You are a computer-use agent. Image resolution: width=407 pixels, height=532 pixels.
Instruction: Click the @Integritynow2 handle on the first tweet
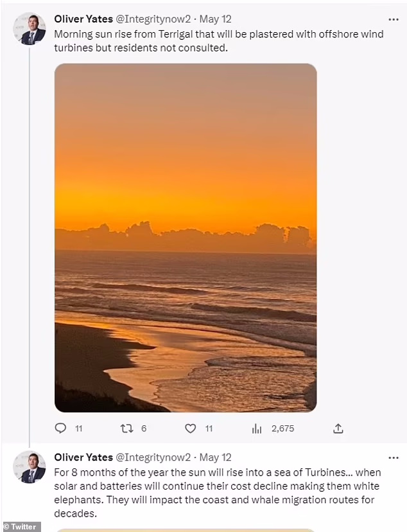tap(153, 19)
